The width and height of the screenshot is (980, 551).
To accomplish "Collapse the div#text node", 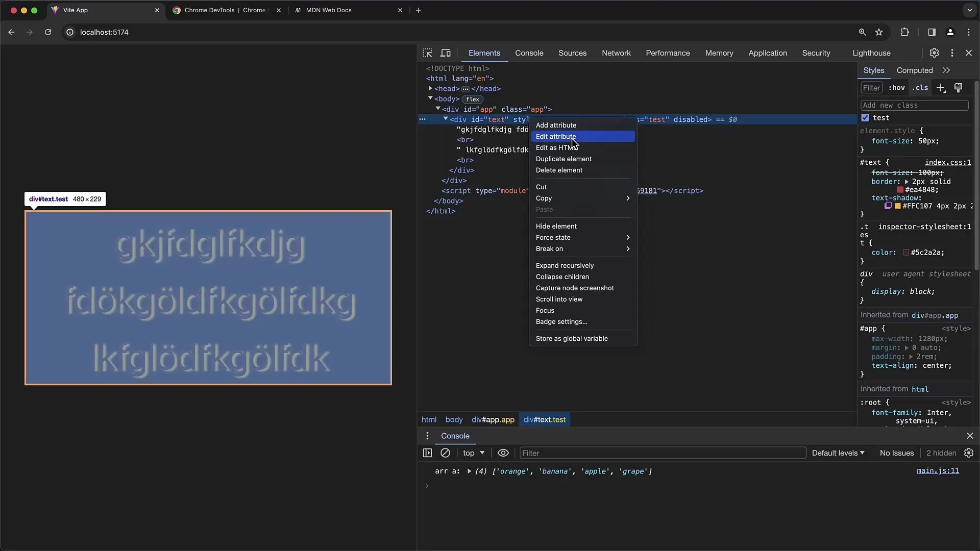I will pyautogui.click(x=446, y=119).
